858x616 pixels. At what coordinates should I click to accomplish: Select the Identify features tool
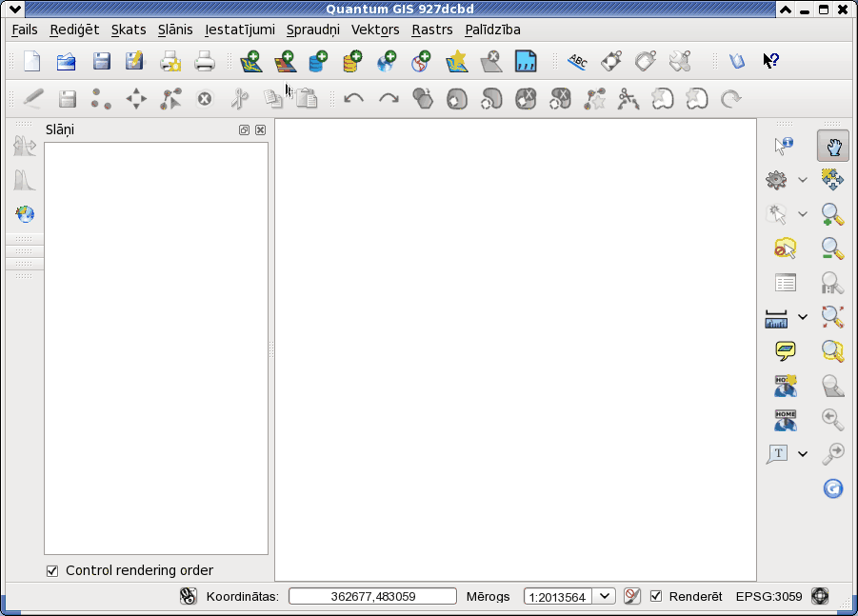pyautogui.click(x=784, y=146)
